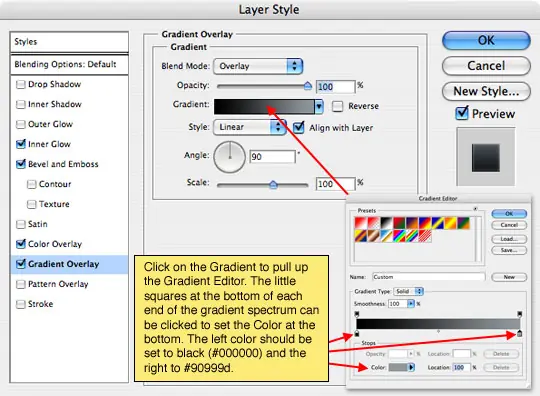
Task: Click the New Style... button
Action: [486, 91]
